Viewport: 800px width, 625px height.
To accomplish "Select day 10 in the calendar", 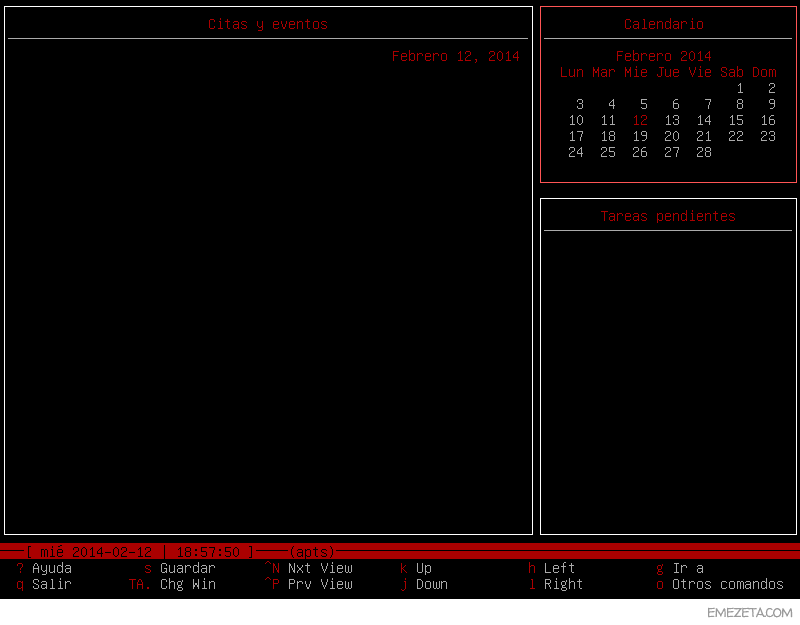I will coord(576,120).
